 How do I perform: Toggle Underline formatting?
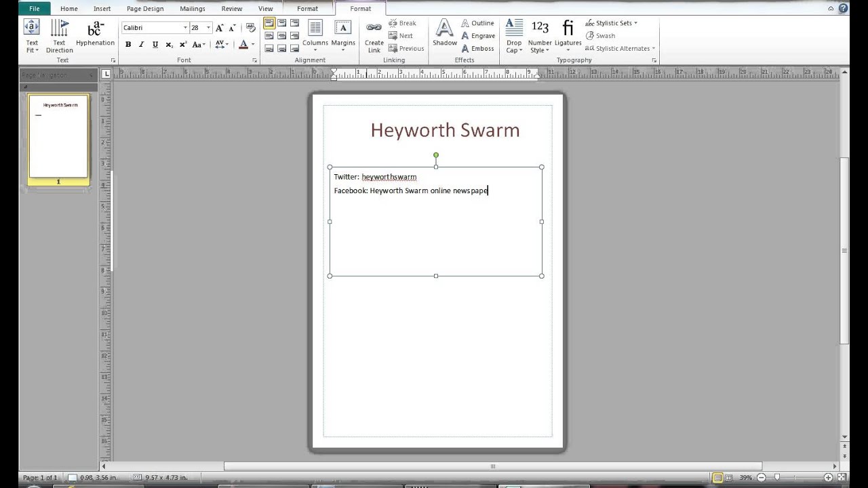click(x=155, y=45)
